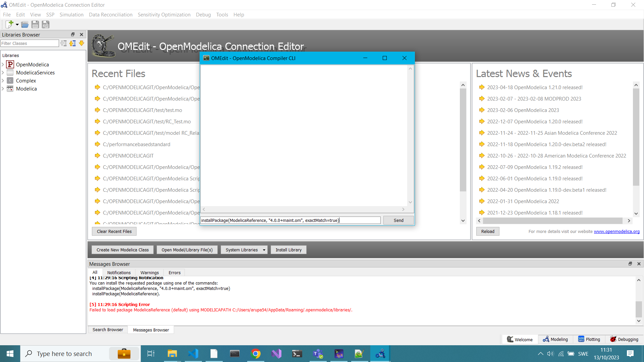The height and width of the screenshot is (362, 644).
Task: Open the Simulation menu
Action: (71, 15)
